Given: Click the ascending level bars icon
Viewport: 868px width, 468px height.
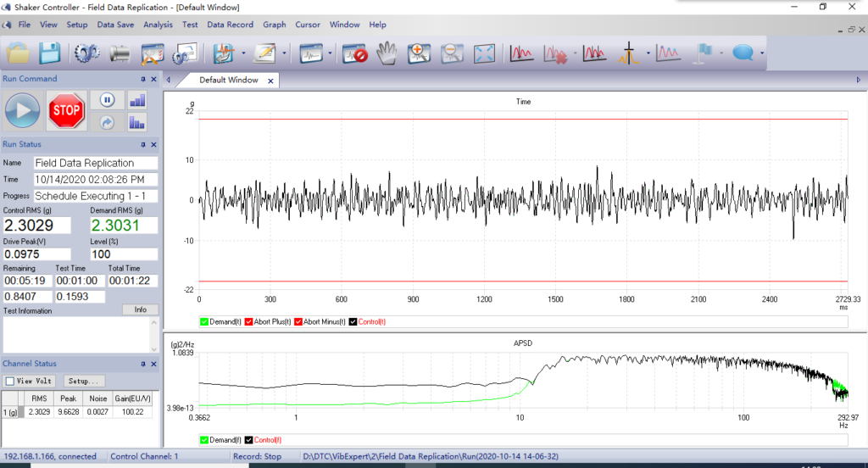Looking at the screenshot, I should 137,100.
